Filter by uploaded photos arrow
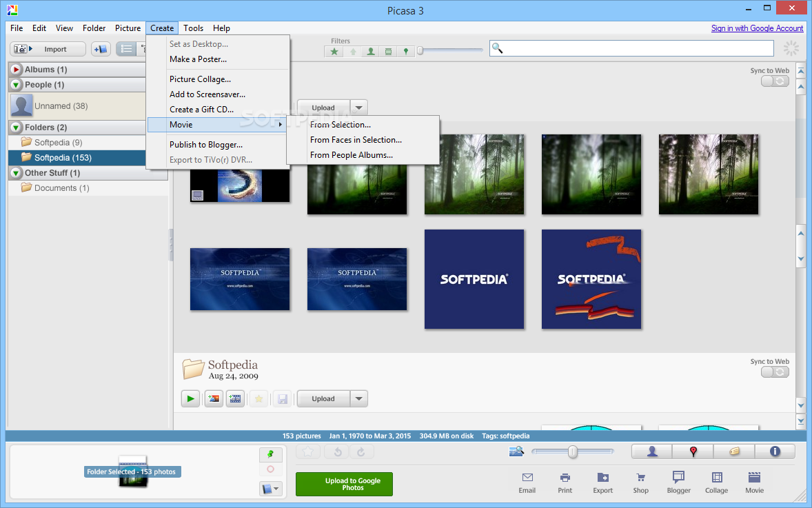The width and height of the screenshot is (812, 508). pyautogui.click(x=353, y=51)
